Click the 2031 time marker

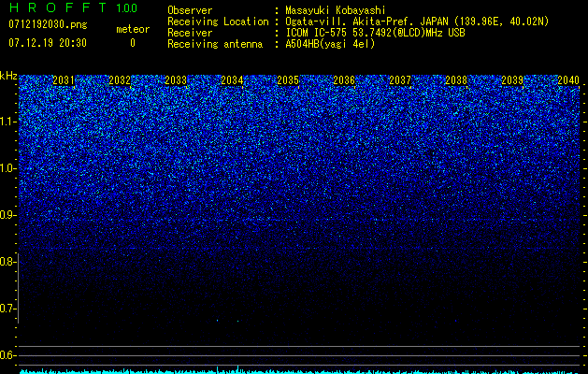pyautogui.click(x=64, y=80)
